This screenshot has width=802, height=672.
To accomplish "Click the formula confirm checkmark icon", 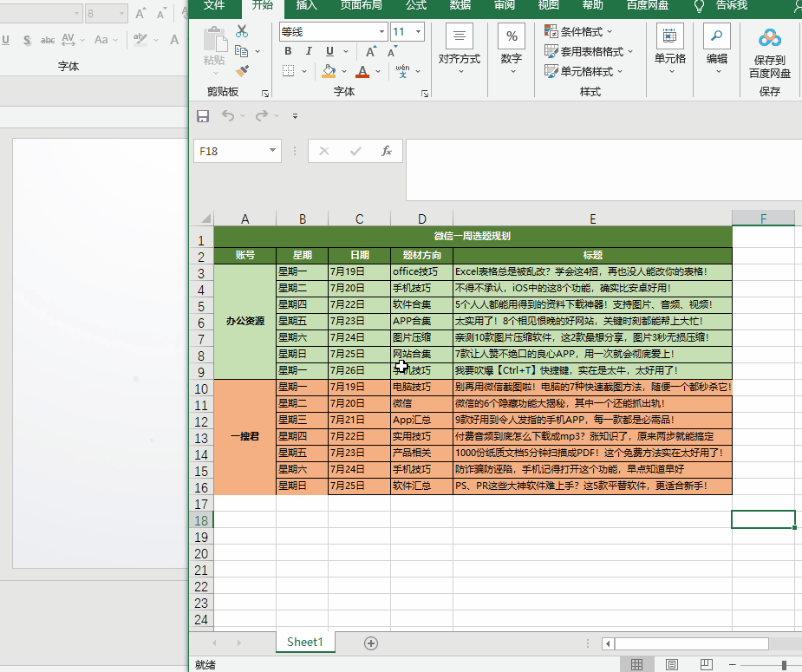I will click(355, 151).
